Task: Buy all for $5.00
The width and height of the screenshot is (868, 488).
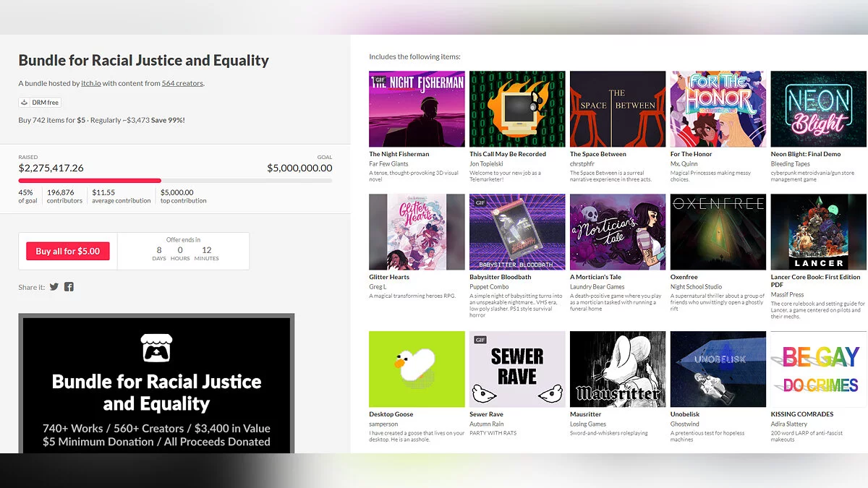Action: point(68,251)
